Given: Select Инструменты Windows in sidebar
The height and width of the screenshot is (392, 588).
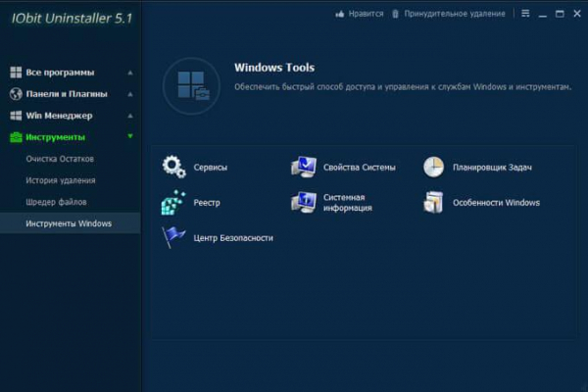Looking at the screenshot, I should pyautogui.click(x=71, y=223).
